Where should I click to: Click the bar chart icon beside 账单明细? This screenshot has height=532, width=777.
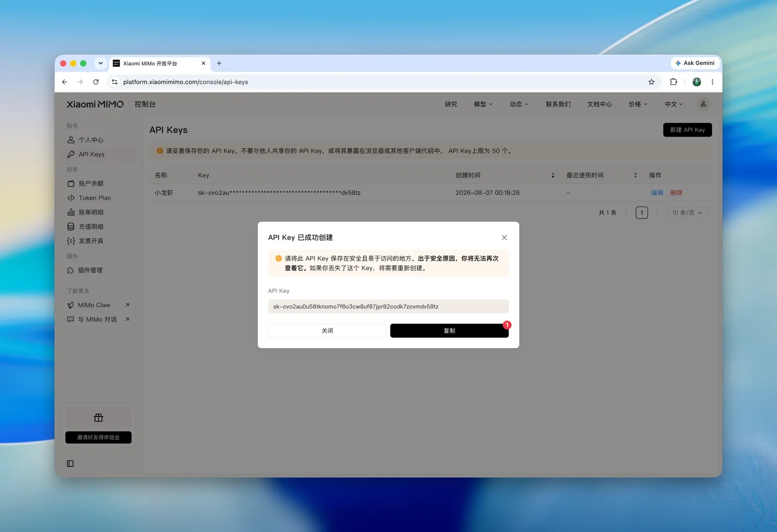(71, 212)
